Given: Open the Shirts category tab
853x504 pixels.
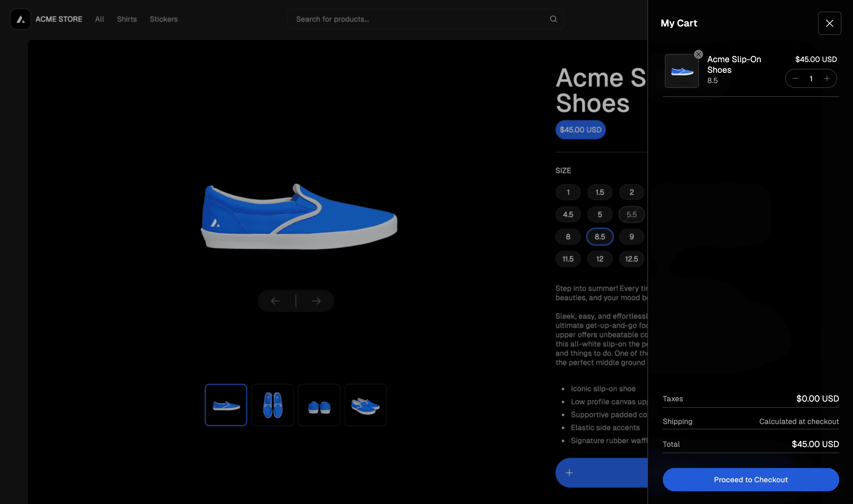Looking at the screenshot, I should [127, 19].
